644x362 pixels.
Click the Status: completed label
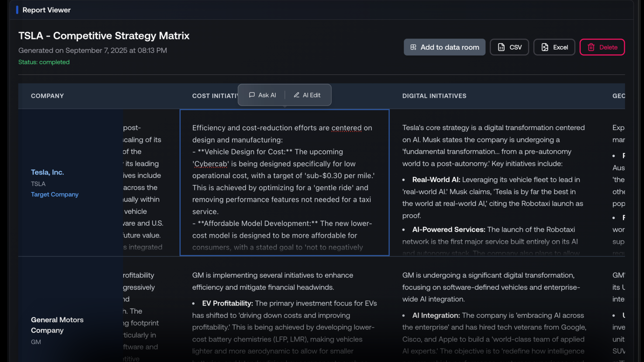point(44,62)
